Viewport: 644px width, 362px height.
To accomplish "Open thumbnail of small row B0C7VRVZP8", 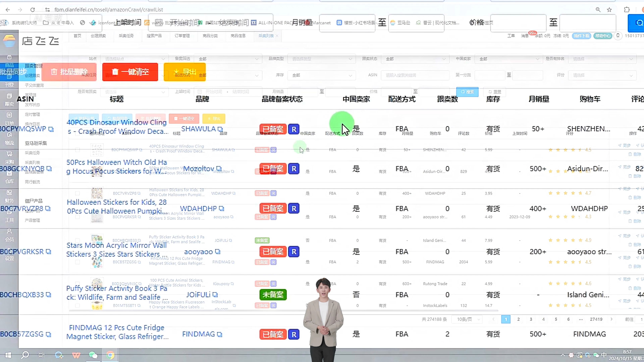I will point(97,193).
